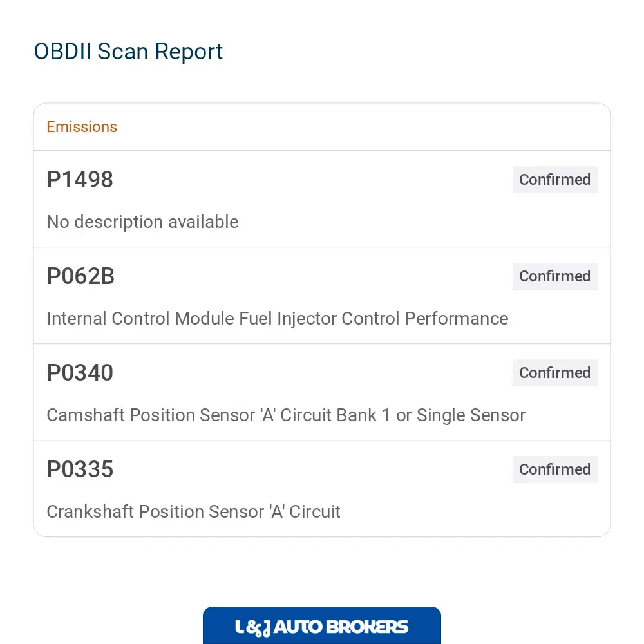
Task: Select the 'No description available' text
Action: point(142,222)
